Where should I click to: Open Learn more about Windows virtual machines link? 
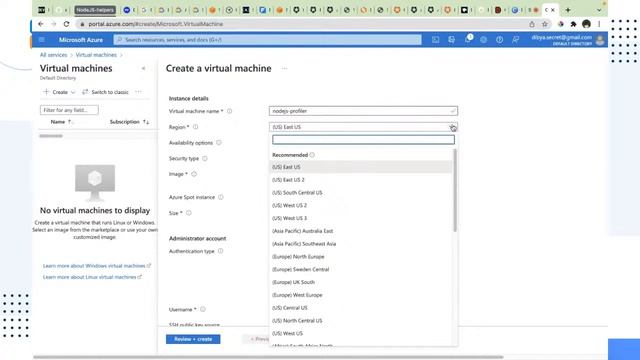(97, 266)
